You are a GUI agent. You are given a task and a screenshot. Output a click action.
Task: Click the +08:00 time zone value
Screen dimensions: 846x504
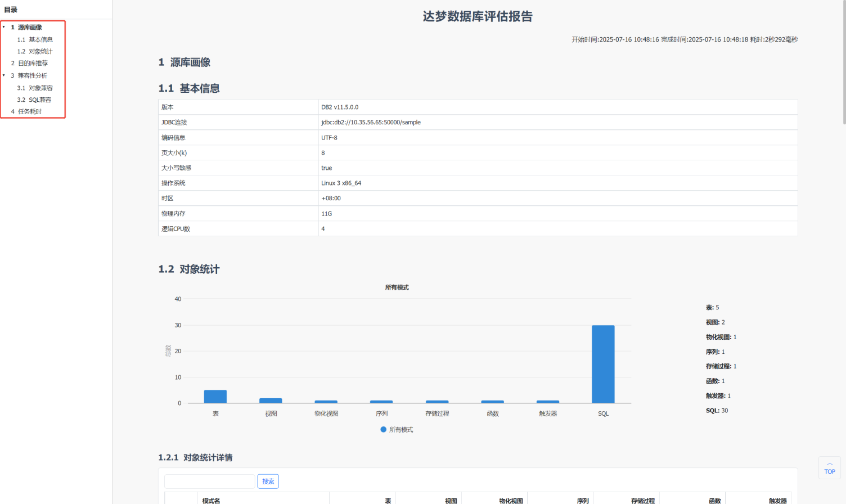coord(331,198)
